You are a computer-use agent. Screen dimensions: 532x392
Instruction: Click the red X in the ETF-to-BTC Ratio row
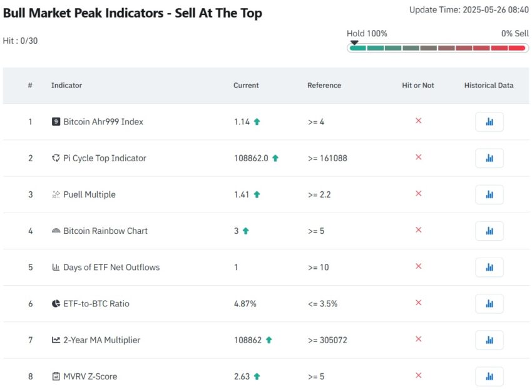pyautogui.click(x=418, y=303)
